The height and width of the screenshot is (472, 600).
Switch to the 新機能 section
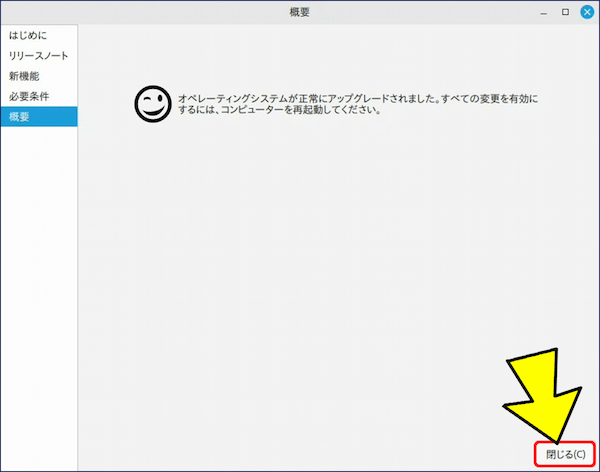pos(39,76)
